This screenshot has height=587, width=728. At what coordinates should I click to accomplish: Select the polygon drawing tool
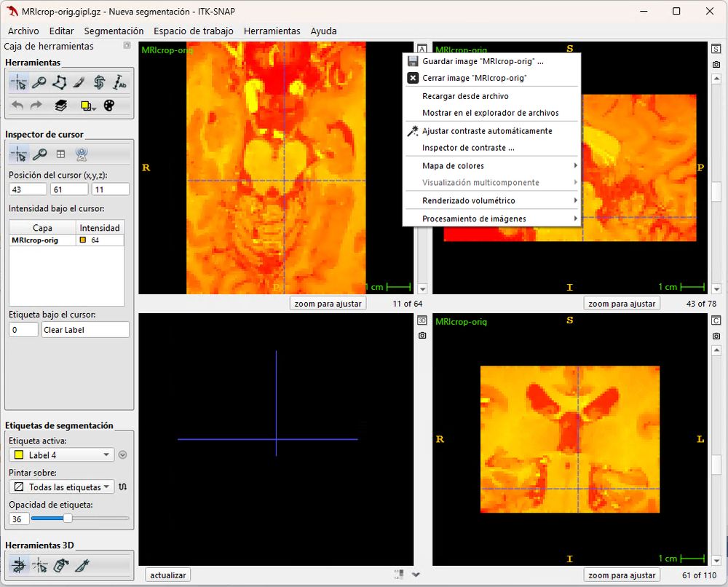tap(59, 83)
